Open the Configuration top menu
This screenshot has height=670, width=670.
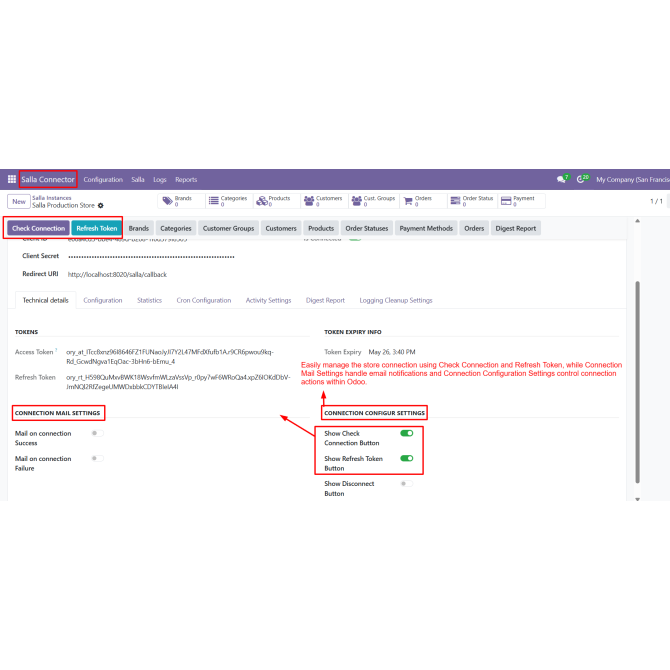click(103, 179)
